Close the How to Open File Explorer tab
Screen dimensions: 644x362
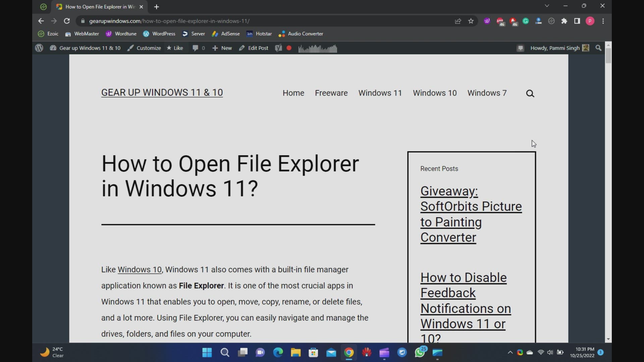pyautogui.click(x=141, y=7)
